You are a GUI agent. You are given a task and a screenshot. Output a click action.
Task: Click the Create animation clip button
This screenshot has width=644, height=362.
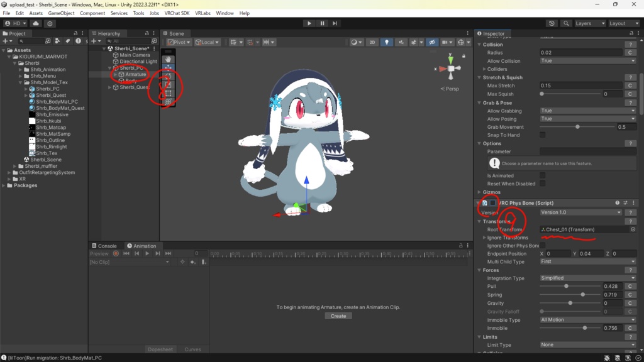pyautogui.click(x=338, y=316)
